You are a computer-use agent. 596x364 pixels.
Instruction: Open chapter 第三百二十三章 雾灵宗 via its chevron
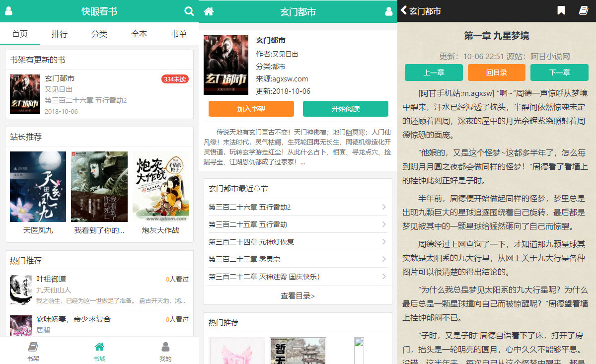pyautogui.click(x=384, y=259)
